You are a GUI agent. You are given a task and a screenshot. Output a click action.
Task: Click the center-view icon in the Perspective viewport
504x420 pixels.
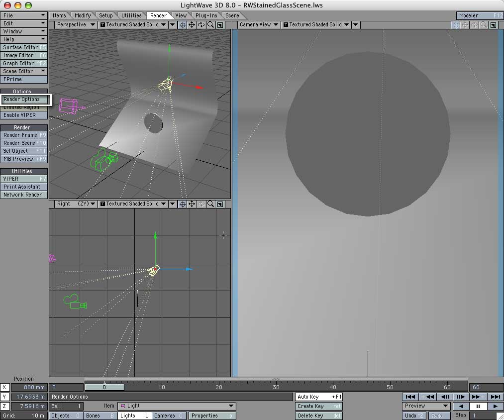[182, 25]
